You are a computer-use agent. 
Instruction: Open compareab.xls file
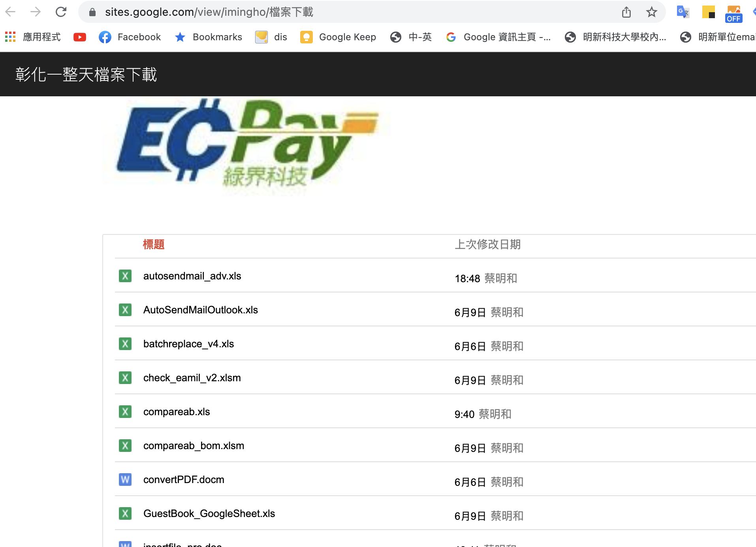point(177,412)
